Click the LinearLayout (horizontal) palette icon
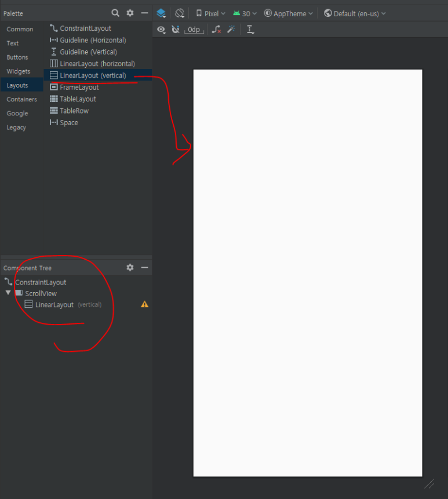This screenshot has width=448, height=499. click(54, 63)
